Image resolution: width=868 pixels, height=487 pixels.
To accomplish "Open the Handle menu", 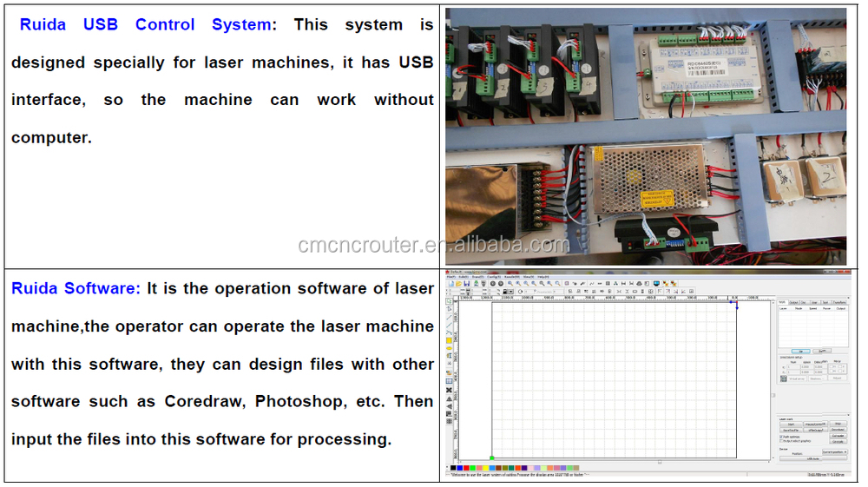I will tap(511, 277).
